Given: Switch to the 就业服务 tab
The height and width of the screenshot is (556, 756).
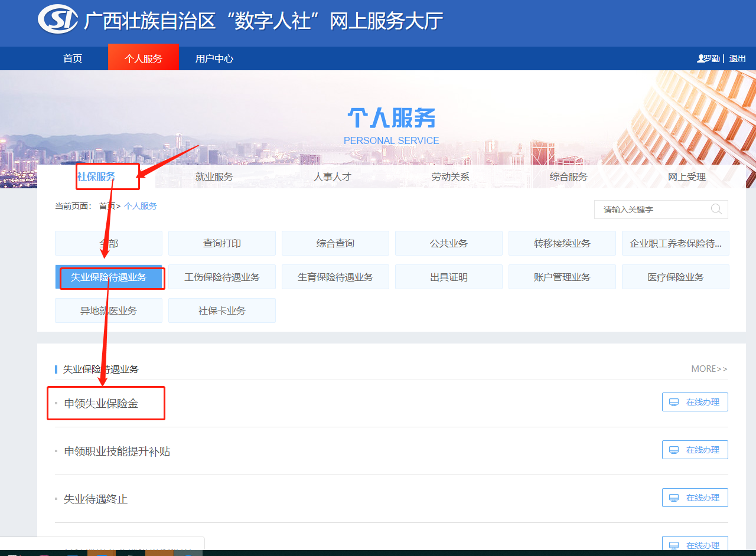Looking at the screenshot, I should tap(214, 176).
